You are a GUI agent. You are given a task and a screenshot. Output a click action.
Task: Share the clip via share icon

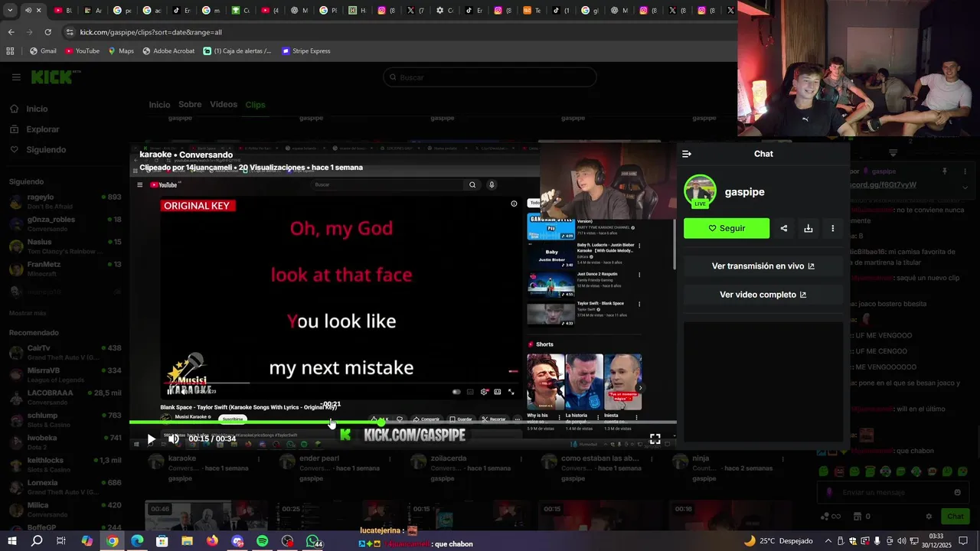[x=784, y=228]
